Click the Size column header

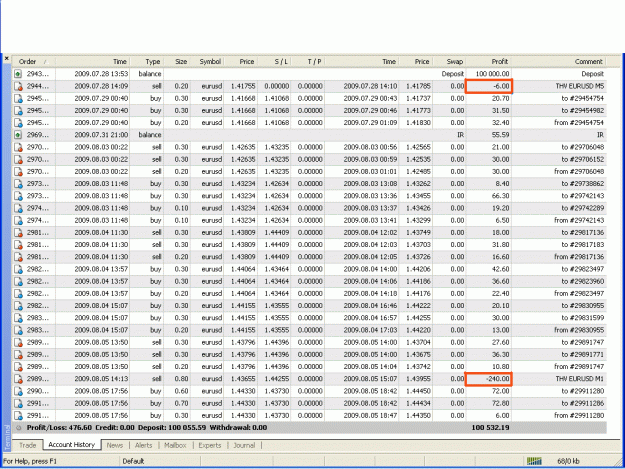coord(177,61)
